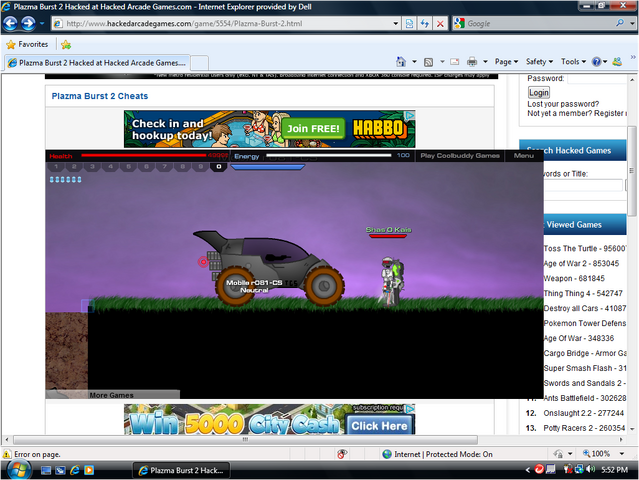Image resolution: width=639 pixels, height=480 pixels.
Task: Click the popup blocker status icon
Action: [x=342, y=454]
